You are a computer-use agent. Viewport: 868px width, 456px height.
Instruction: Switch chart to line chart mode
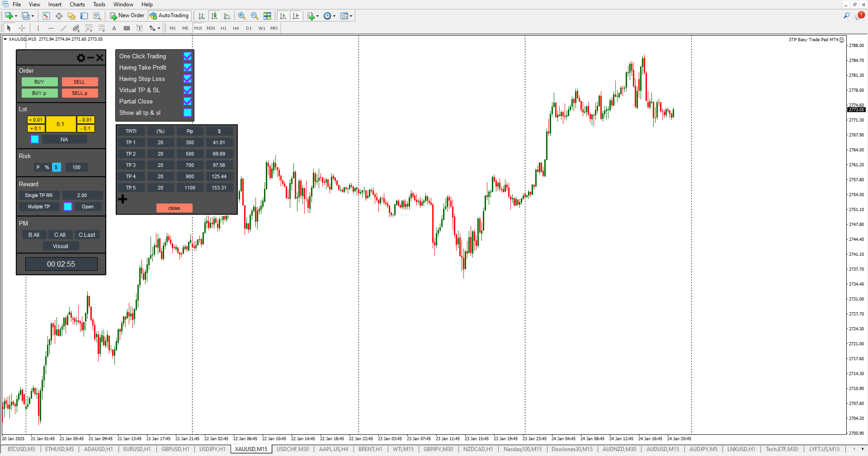(x=227, y=16)
